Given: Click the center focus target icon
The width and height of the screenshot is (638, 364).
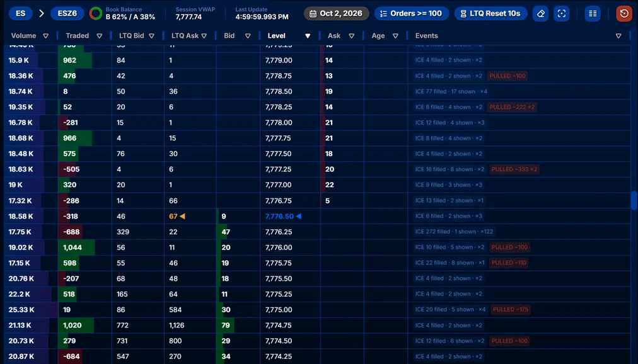Looking at the screenshot, I should (x=562, y=13).
